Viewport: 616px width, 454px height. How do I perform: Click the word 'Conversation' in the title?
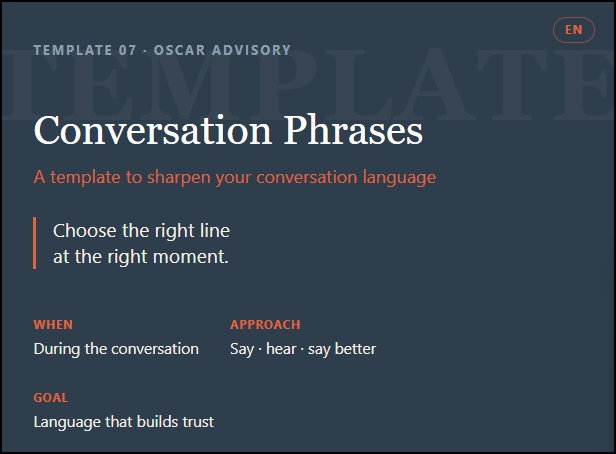[x=153, y=130]
